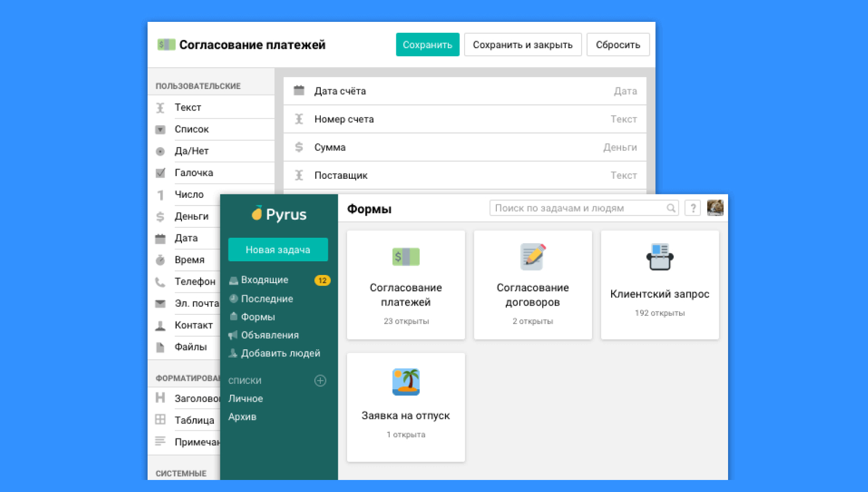The height and width of the screenshot is (492, 868).
Task: Click the 192 открыты count text
Action: click(660, 313)
